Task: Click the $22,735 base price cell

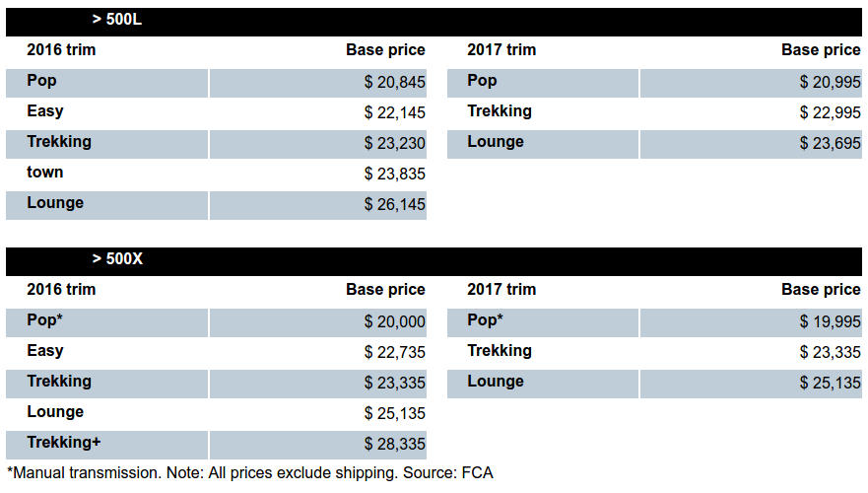Action: [x=394, y=353]
